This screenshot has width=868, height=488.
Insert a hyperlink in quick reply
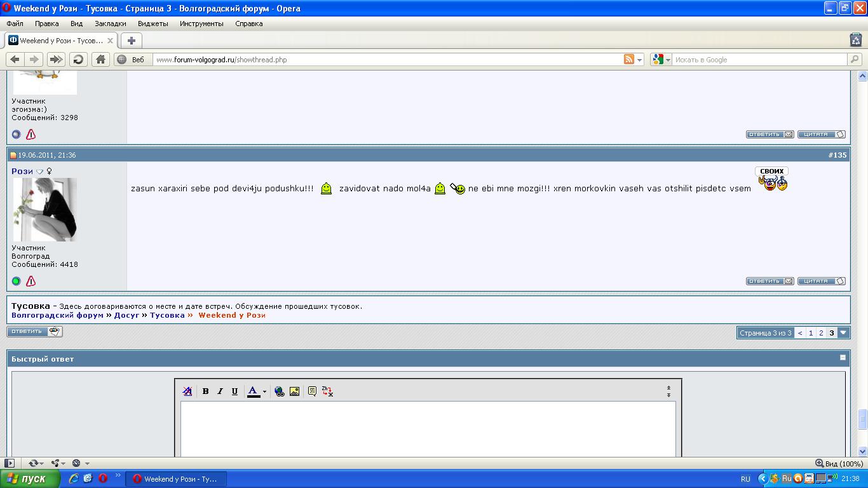pos(280,391)
